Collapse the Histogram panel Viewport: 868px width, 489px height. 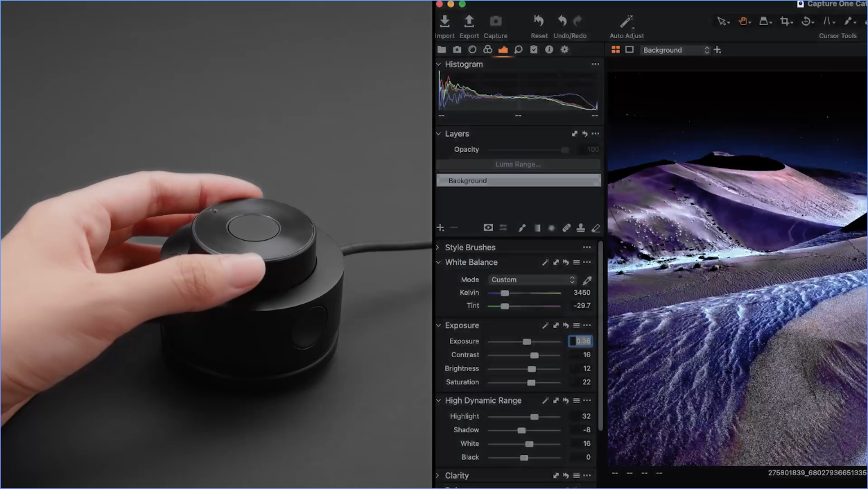(438, 65)
